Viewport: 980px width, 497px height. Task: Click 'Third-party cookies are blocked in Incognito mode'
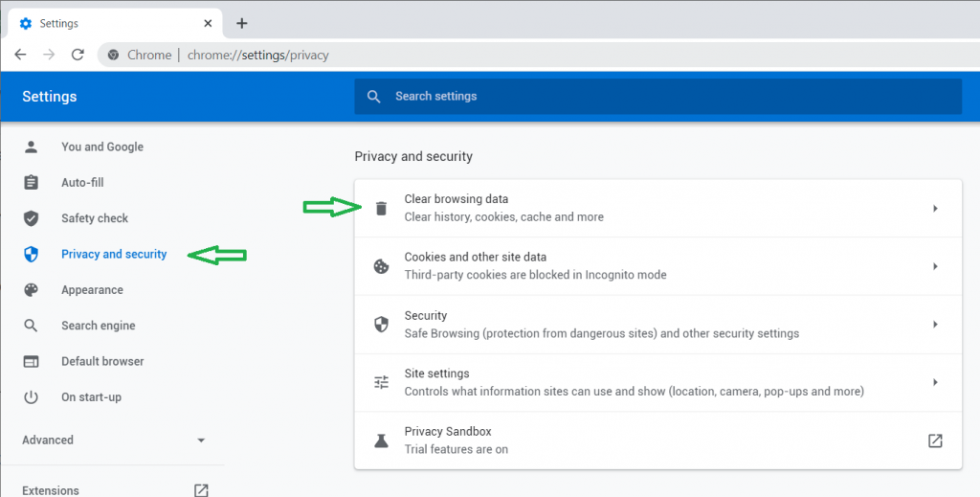pyautogui.click(x=536, y=275)
